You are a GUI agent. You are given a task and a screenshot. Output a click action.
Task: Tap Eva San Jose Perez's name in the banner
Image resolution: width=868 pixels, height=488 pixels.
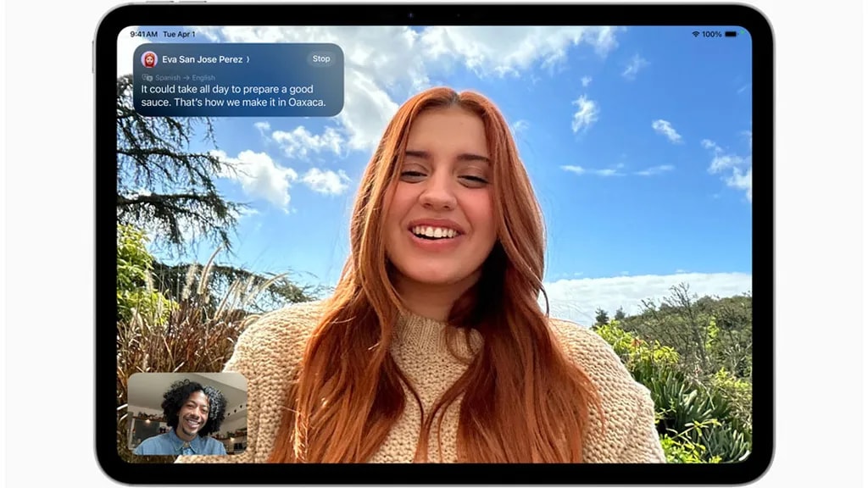click(202, 59)
